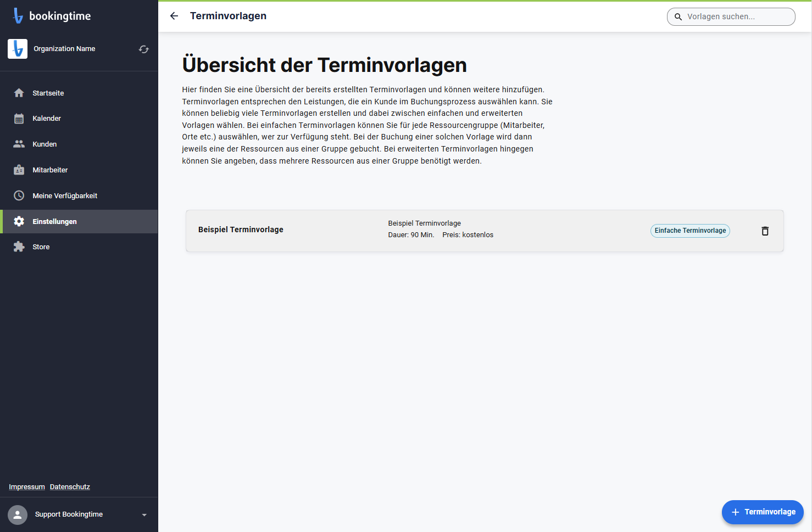Click the Einfache Terminvorlage chip
Viewport: 812px width, 532px height.
(690, 231)
